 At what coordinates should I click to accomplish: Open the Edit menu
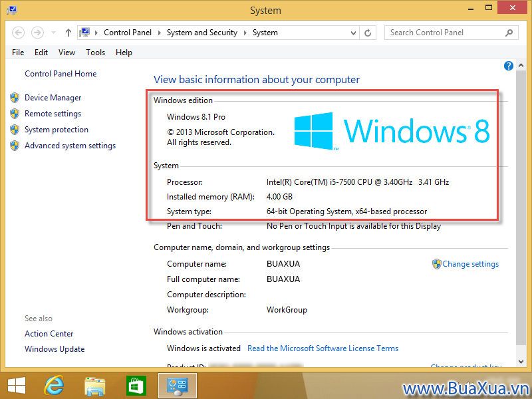point(41,53)
